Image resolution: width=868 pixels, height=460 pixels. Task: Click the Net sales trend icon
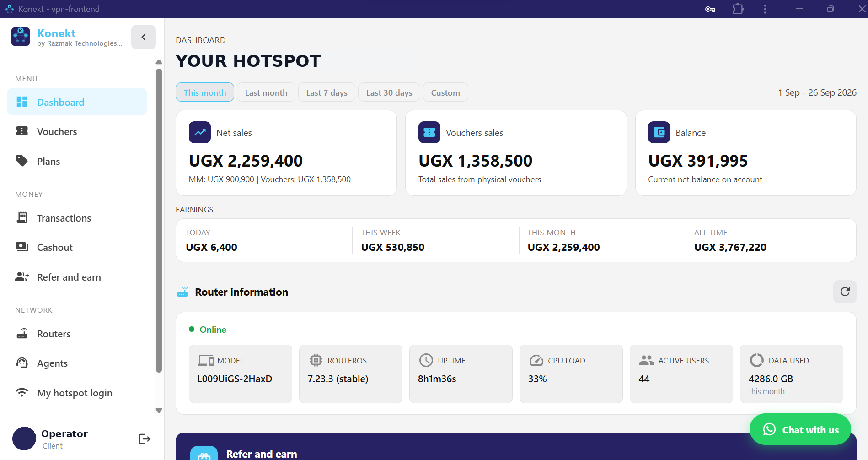[200, 132]
